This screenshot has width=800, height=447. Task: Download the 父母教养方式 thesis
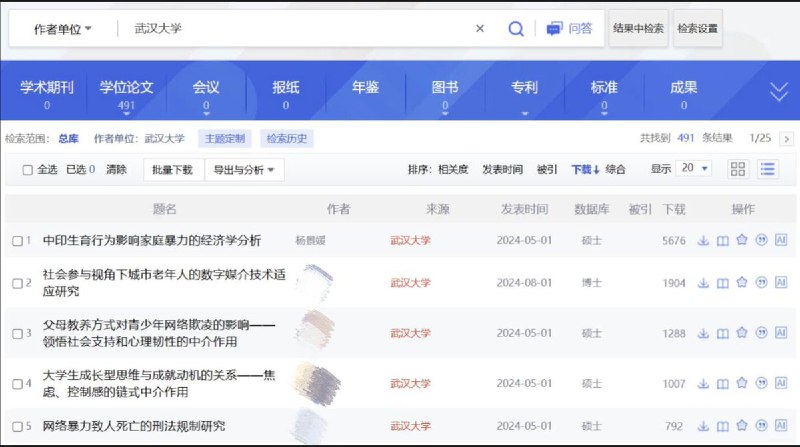point(704,333)
